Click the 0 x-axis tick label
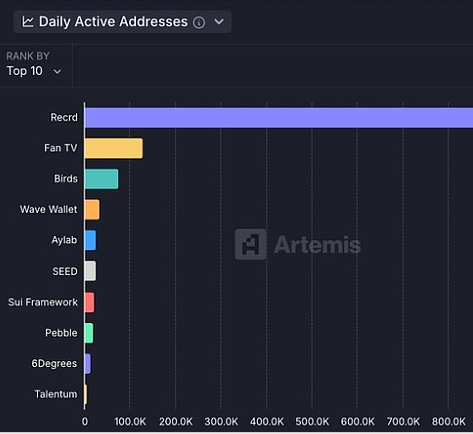This screenshot has height=434, width=473. [85, 422]
